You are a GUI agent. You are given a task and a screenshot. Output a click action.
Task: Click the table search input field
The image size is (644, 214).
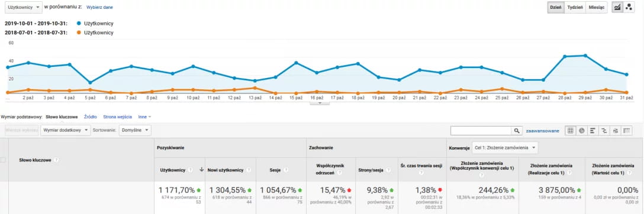coord(481,131)
